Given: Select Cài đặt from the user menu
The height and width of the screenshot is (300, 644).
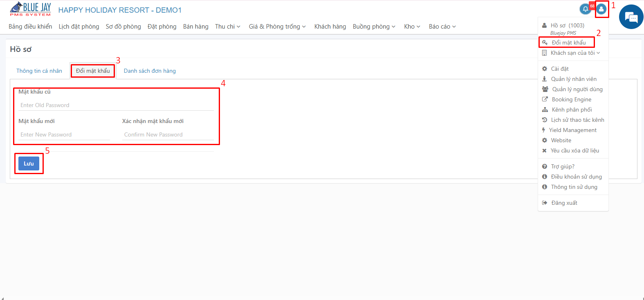Looking at the screenshot, I should point(560,69).
